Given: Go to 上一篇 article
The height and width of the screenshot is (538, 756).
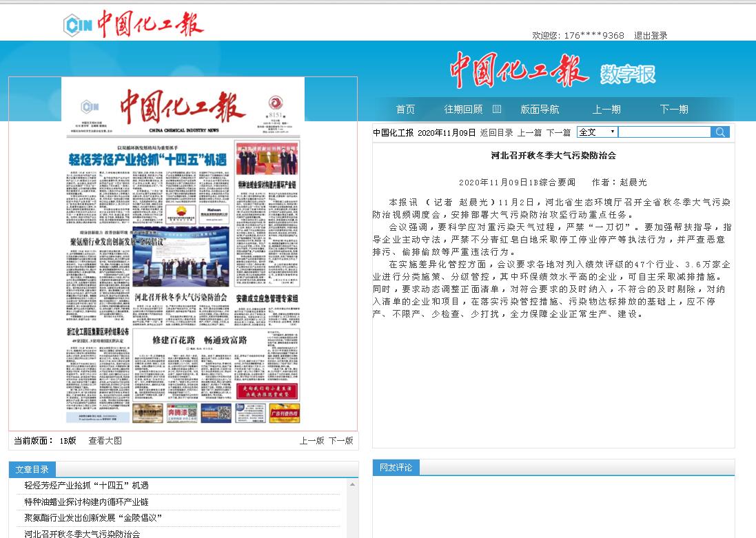Looking at the screenshot, I should point(529,133).
